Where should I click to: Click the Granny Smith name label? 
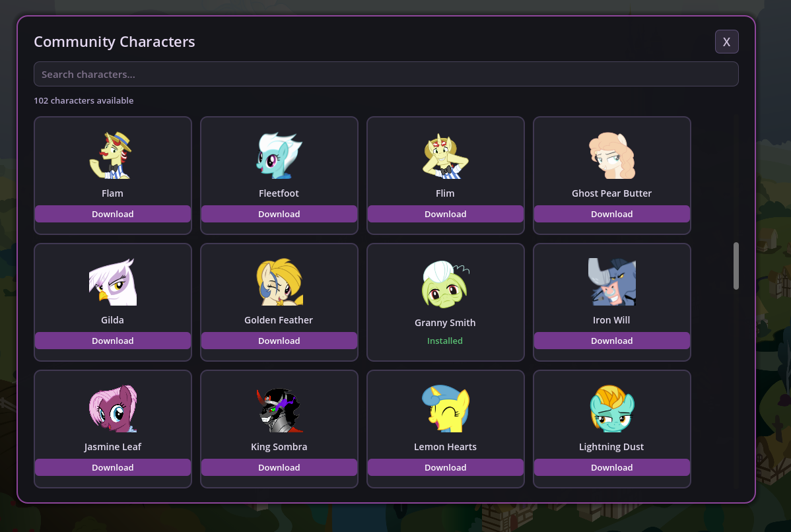(445, 322)
